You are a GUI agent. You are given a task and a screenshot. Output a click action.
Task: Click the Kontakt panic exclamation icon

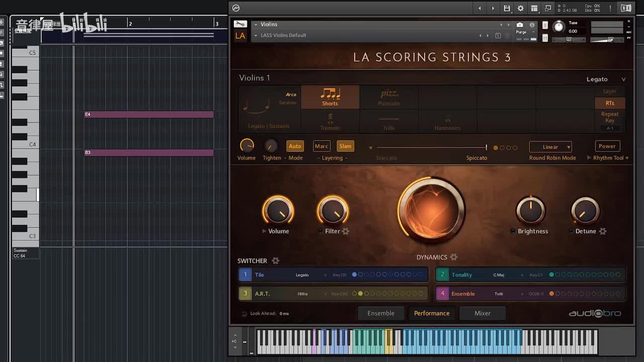[x=610, y=8]
